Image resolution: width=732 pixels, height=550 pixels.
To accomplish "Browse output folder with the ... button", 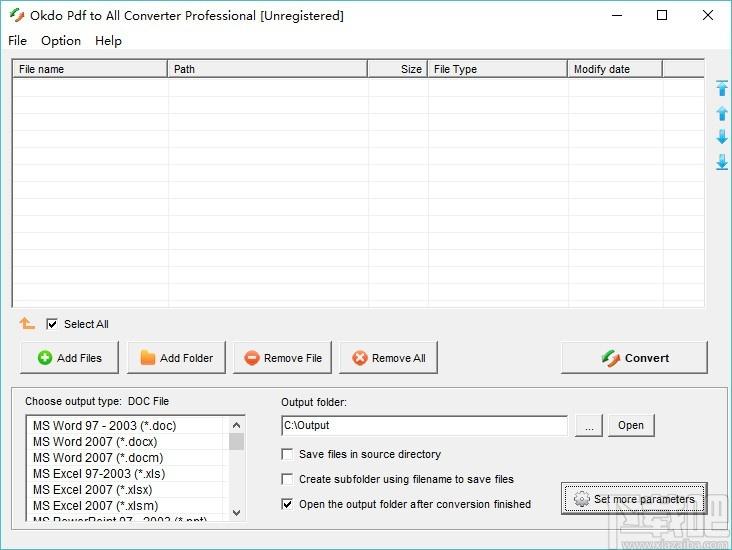I will pyautogui.click(x=589, y=425).
